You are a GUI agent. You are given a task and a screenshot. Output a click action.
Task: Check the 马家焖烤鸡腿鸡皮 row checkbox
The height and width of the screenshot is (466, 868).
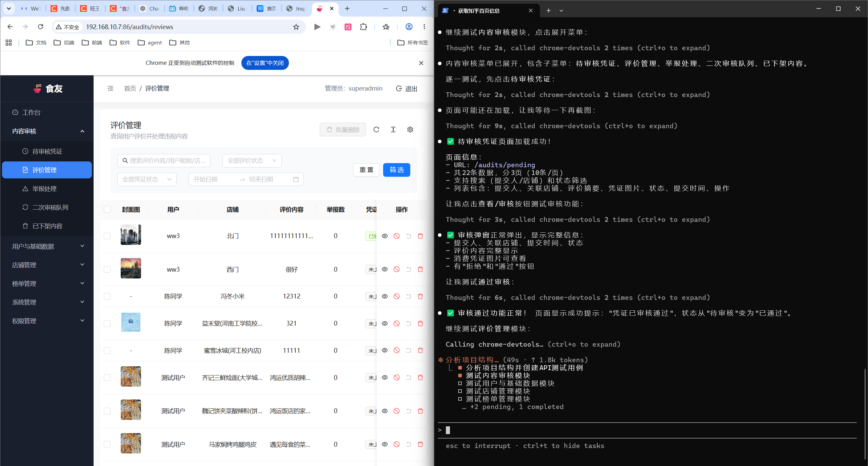pos(107,444)
